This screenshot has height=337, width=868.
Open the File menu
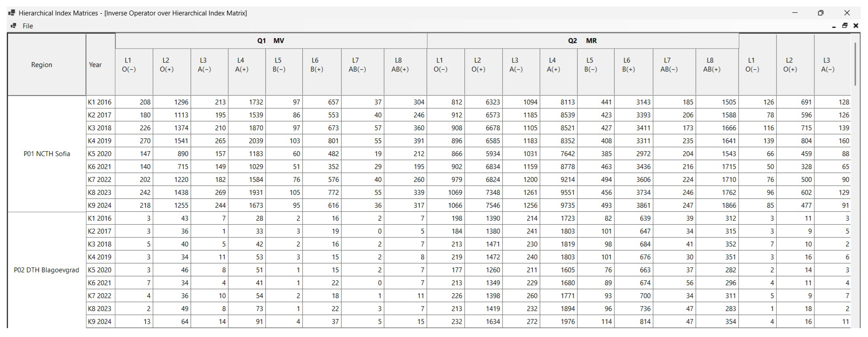[28, 26]
